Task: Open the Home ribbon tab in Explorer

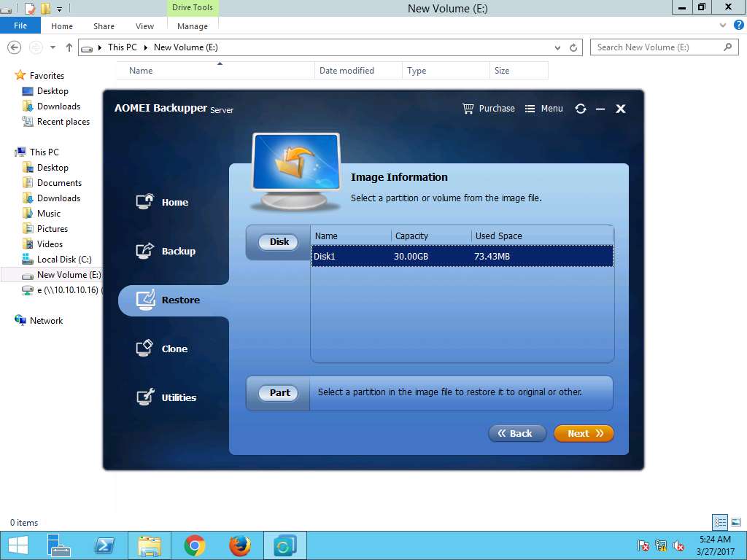Action: [x=62, y=26]
